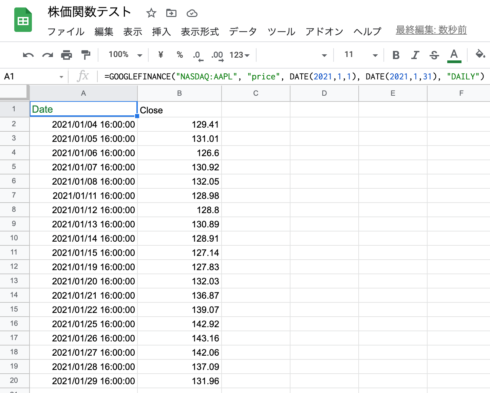Click the move-to-folder icon
This screenshot has width=490, height=393.
pos(171,13)
